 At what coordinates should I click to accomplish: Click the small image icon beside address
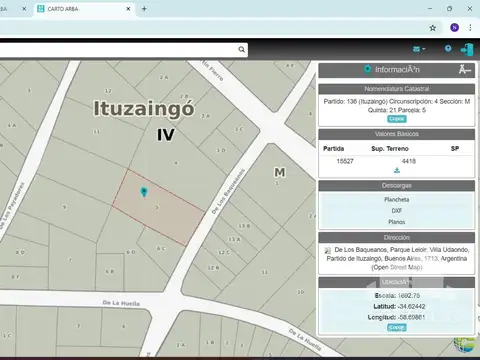(328, 250)
